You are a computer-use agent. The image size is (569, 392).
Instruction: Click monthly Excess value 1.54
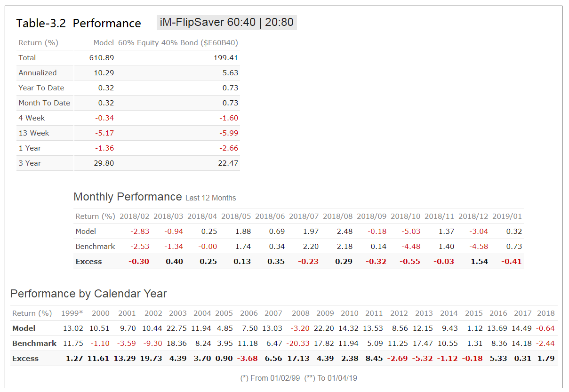click(480, 262)
